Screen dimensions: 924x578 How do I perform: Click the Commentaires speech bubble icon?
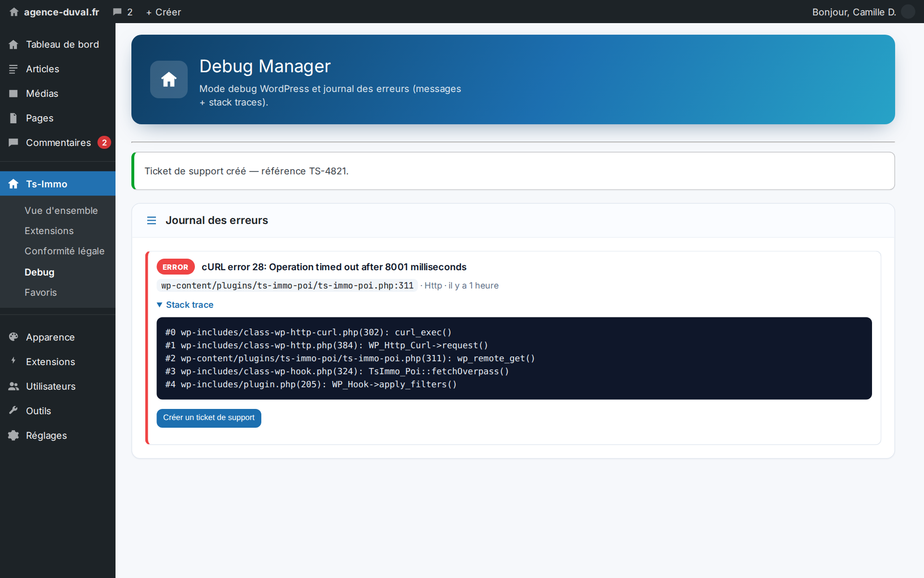[13, 143]
